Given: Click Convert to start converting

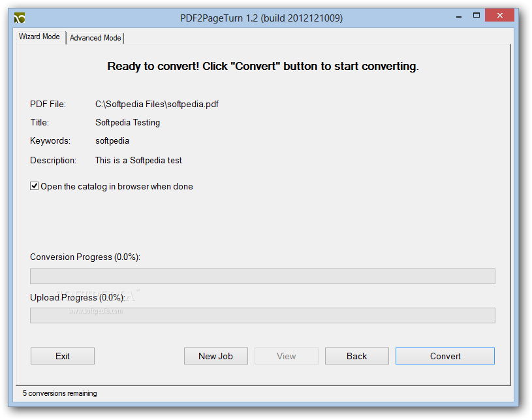Looking at the screenshot, I should coord(445,356).
